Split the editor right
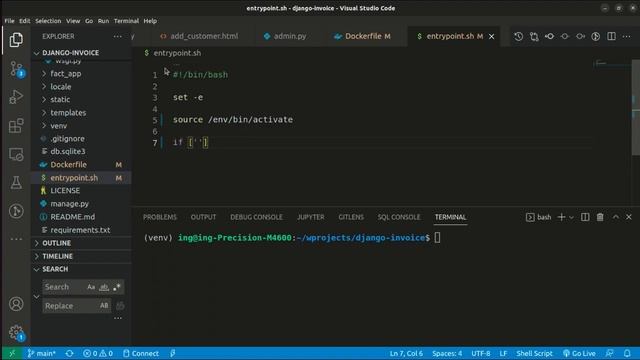This screenshot has width=640, height=360. (x=611, y=36)
